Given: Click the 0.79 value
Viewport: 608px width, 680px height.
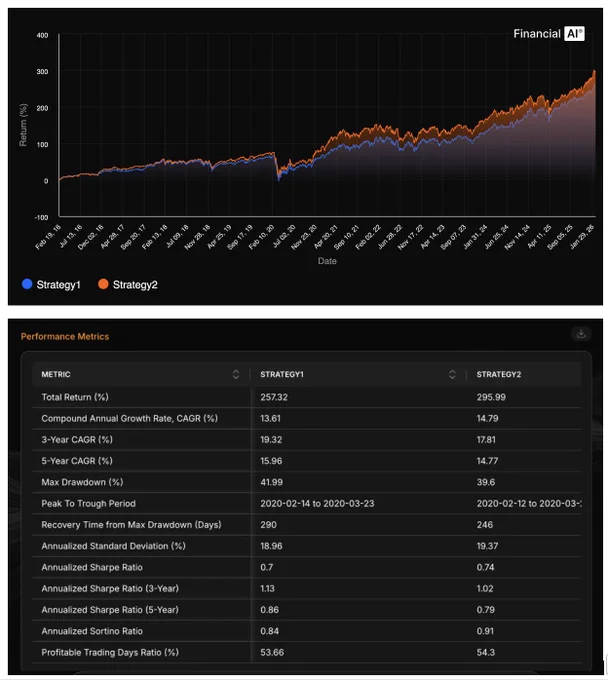Looking at the screenshot, I should 485,610.
